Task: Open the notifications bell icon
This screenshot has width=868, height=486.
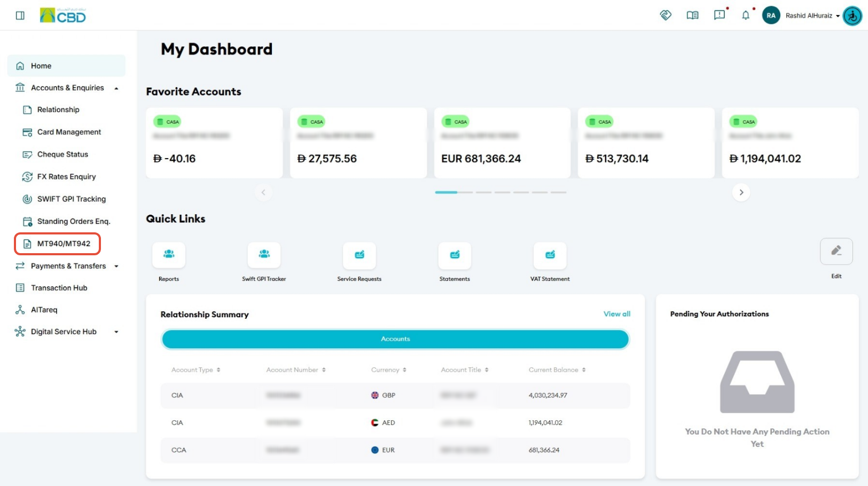Action: tap(746, 15)
